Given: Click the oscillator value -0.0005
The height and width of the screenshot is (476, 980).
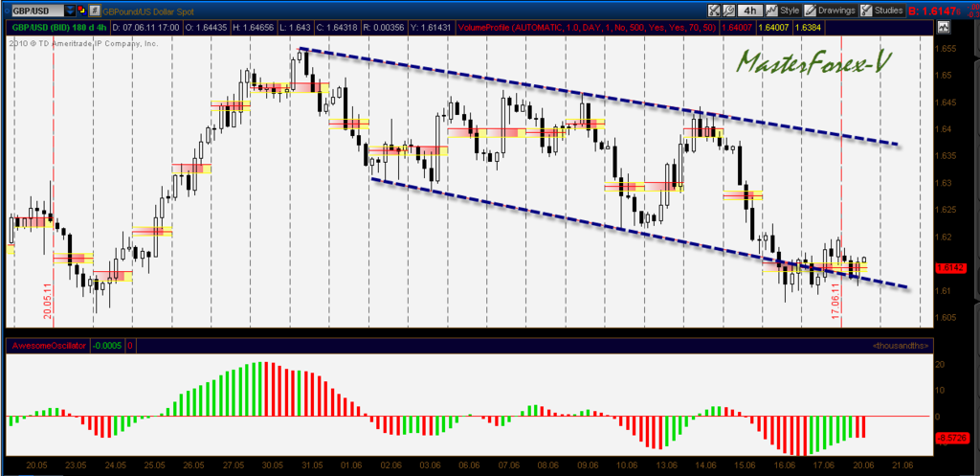Looking at the screenshot, I should point(107,345).
